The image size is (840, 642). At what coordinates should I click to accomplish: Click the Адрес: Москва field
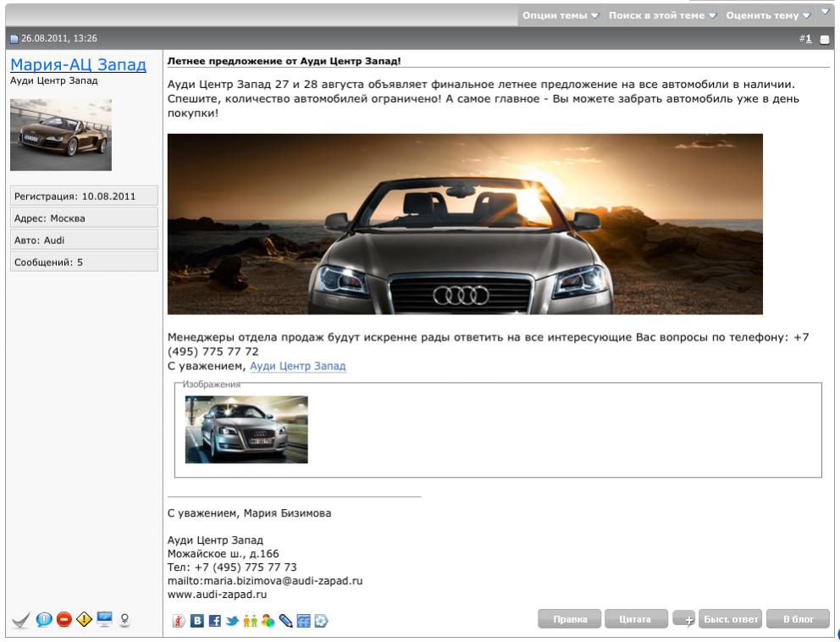coord(84,219)
